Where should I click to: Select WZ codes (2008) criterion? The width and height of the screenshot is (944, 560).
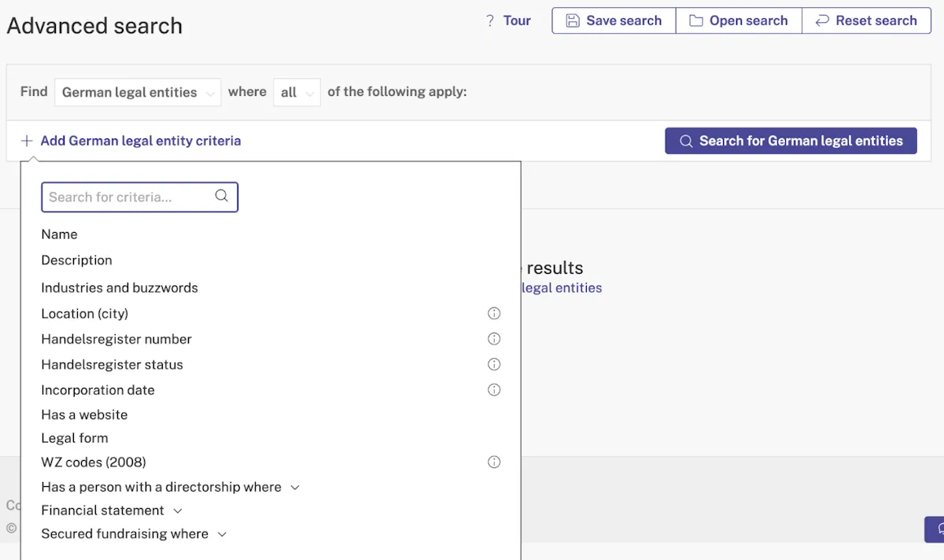point(94,462)
